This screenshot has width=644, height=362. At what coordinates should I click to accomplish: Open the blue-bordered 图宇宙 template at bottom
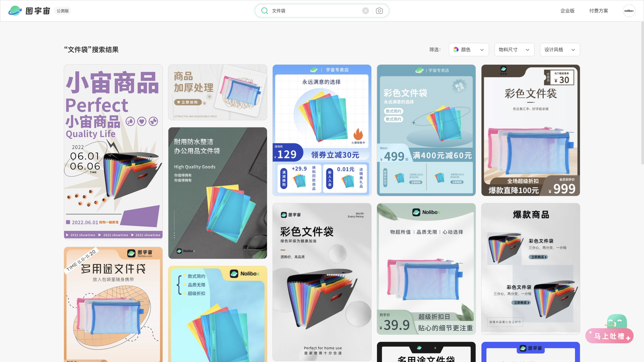(x=531, y=352)
